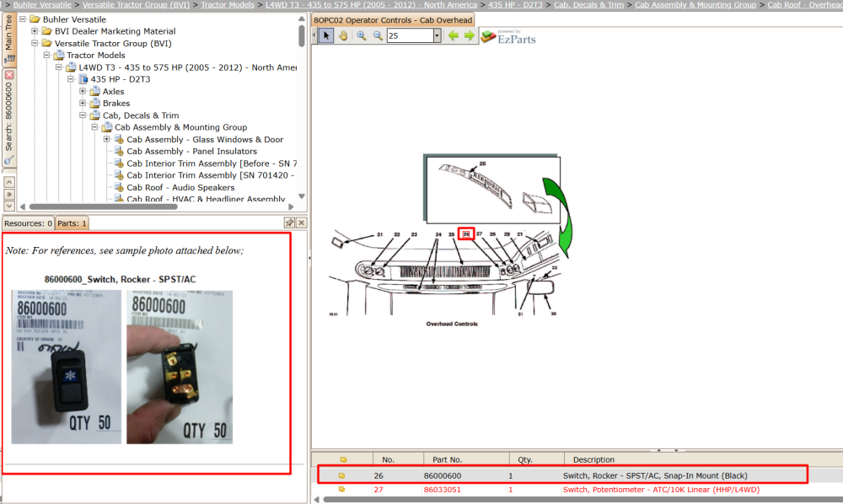Image resolution: width=843 pixels, height=504 pixels.
Task: Collapse the L4WD T3 - 435 to 575 HP node
Action: coord(59,67)
